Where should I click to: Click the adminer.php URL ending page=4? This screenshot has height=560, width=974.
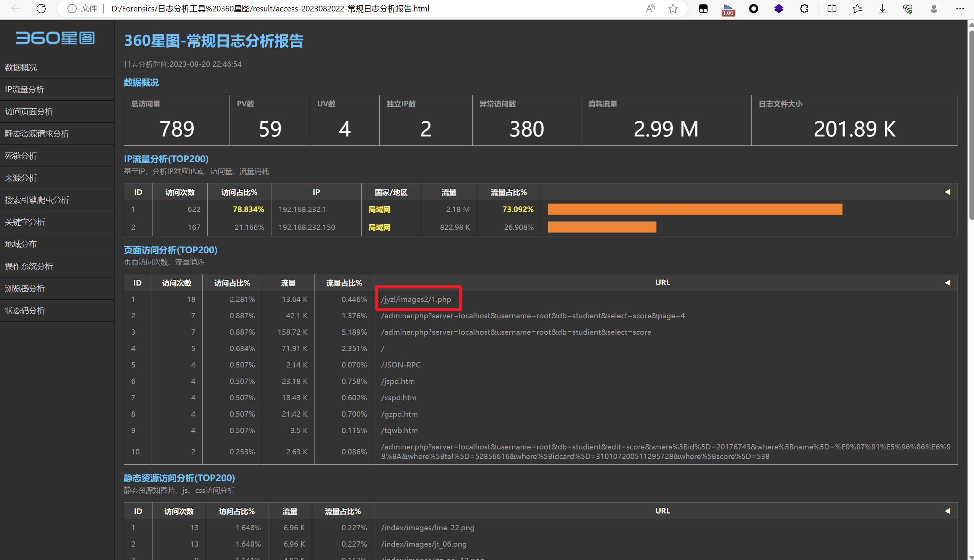pos(533,316)
